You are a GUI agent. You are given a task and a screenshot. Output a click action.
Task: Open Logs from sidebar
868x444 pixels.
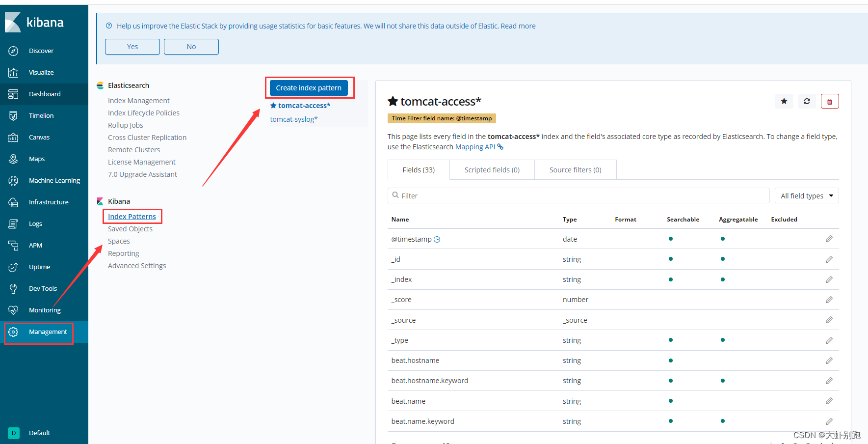point(35,223)
